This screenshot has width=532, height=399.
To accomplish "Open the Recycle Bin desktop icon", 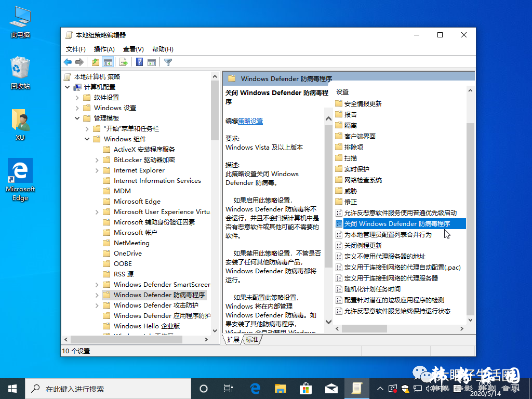I will pyautogui.click(x=20, y=73).
